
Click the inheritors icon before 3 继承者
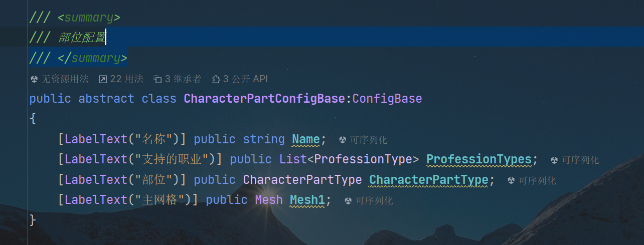pos(157,79)
